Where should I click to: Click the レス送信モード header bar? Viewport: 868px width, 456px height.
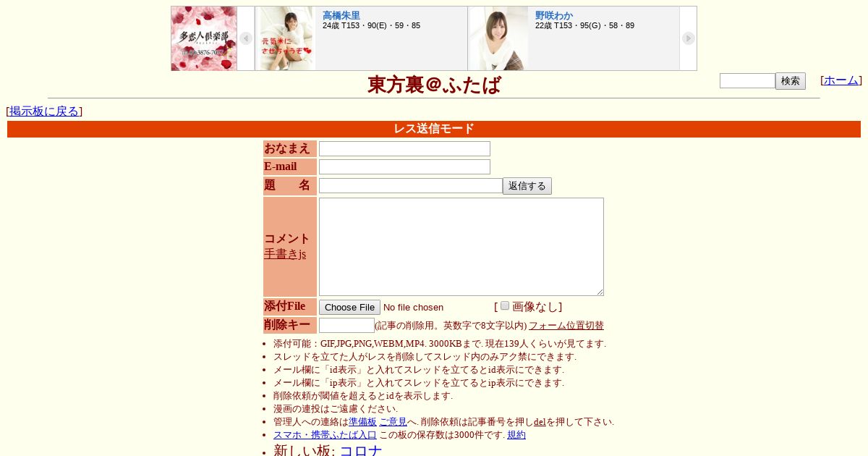434,129
